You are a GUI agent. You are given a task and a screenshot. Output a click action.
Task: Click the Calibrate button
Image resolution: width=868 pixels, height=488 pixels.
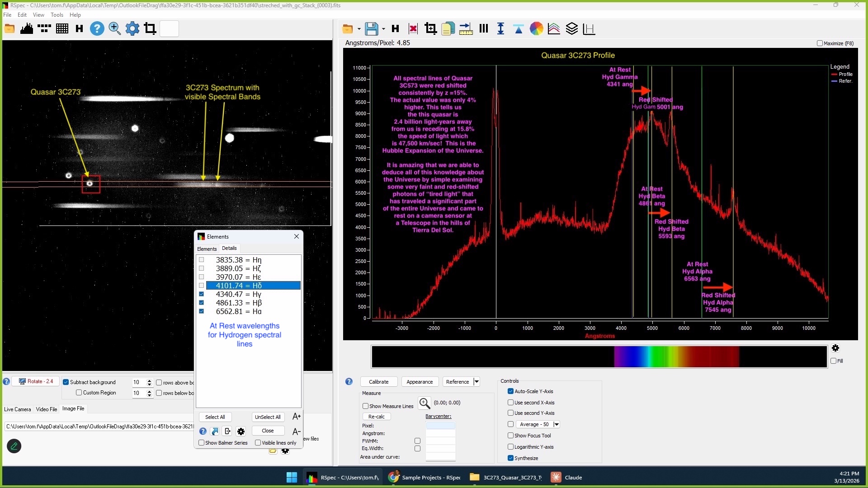pos(378,382)
